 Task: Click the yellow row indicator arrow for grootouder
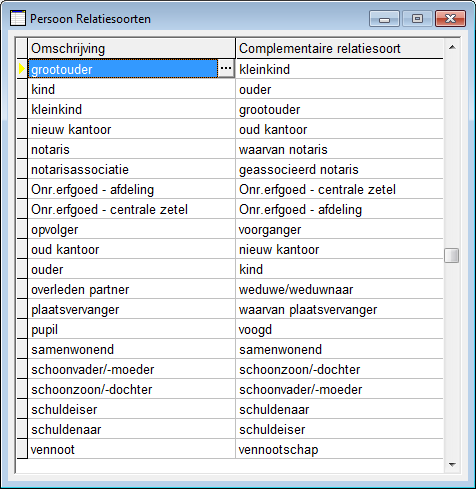click(22, 69)
